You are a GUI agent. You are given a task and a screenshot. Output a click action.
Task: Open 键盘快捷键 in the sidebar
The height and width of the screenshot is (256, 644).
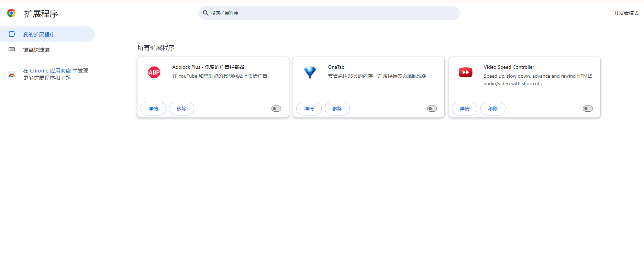47,49
